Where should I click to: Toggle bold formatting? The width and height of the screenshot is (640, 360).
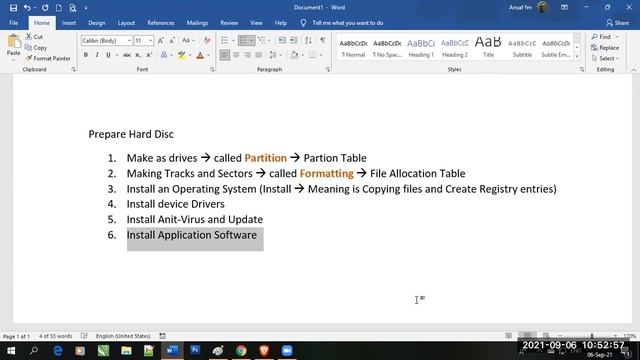(86, 55)
